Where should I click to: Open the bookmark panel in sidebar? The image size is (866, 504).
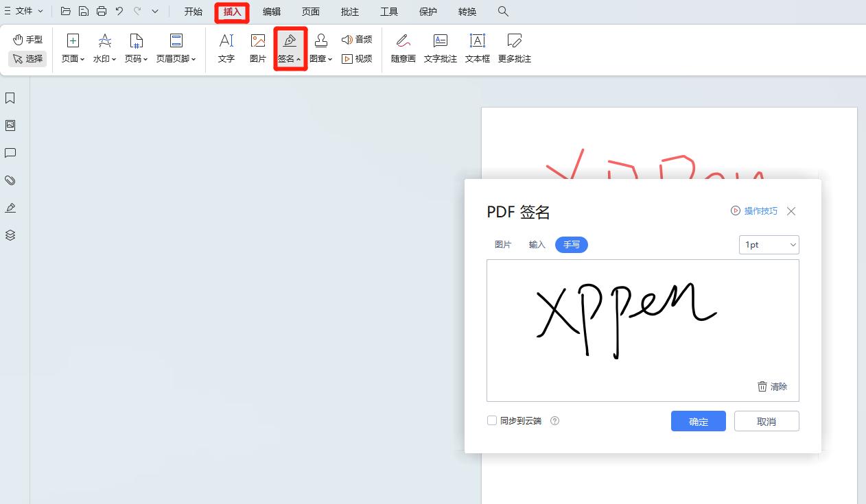(10, 98)
